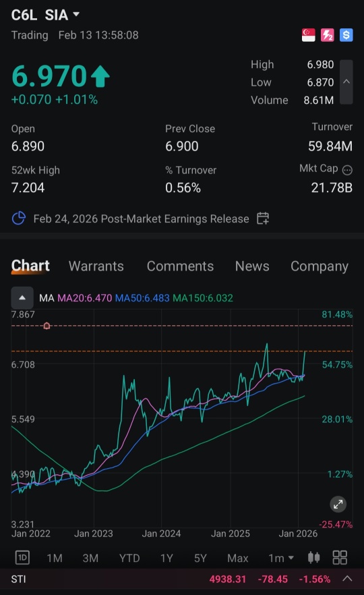Screen dimensions: 364x595
Task: Select the 1D chart range
Action: (x=22, y=557)
